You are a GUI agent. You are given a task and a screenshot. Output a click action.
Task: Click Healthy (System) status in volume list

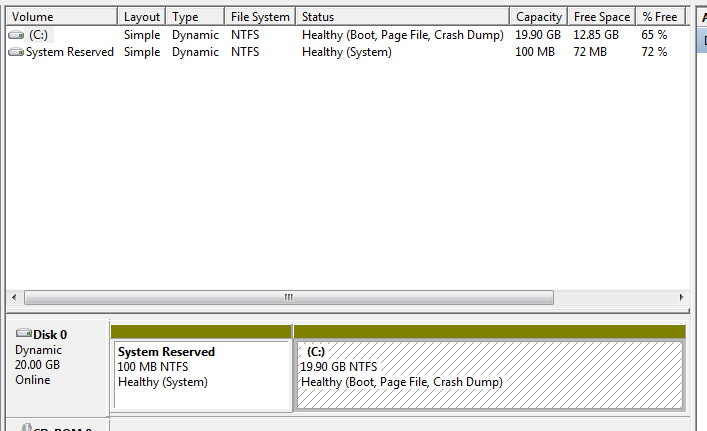(347, 52)
